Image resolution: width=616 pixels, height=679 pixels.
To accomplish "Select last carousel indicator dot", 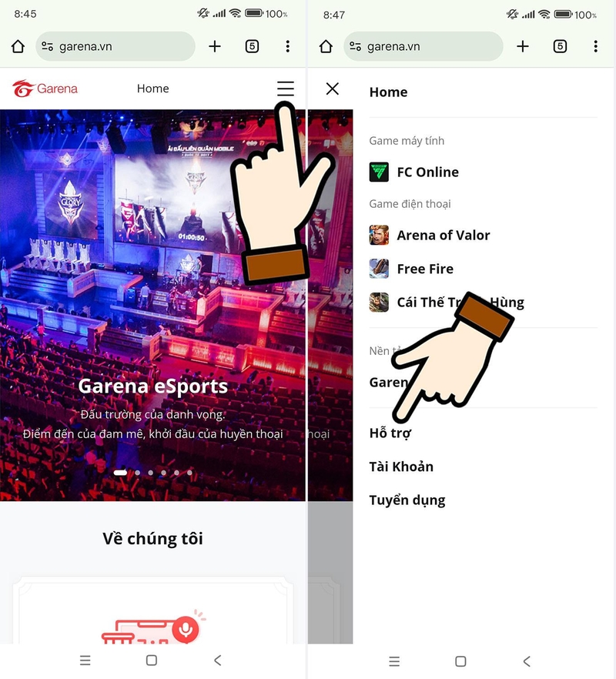I will 189,473.
